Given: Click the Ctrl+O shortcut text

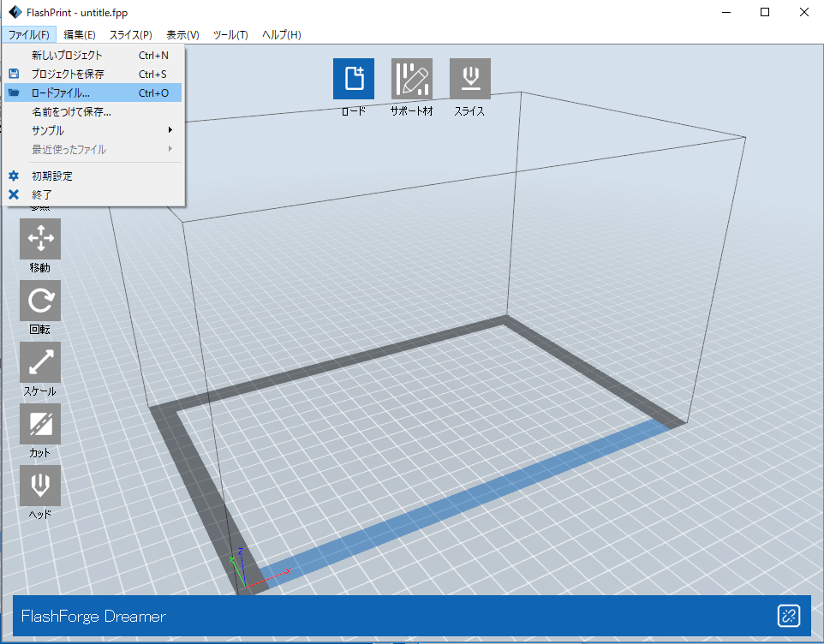Looking at the screenshot, I should pos(153,93).
